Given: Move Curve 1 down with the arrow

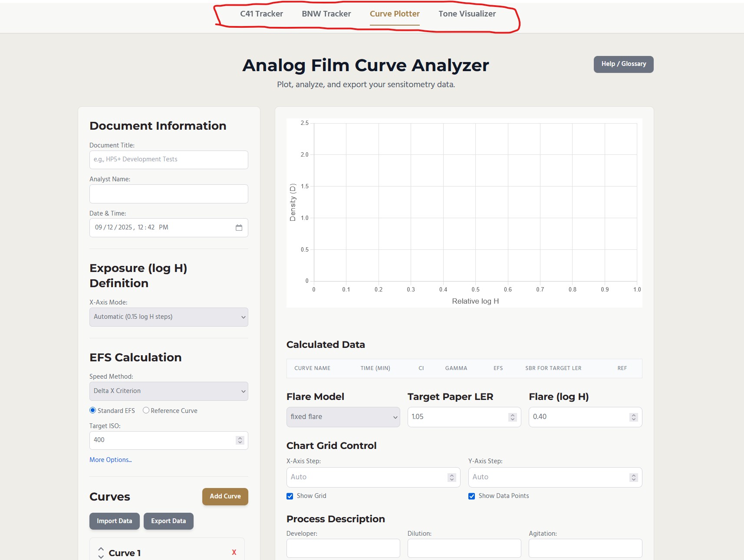Looking at the screenshot, I should coord(101,557).
